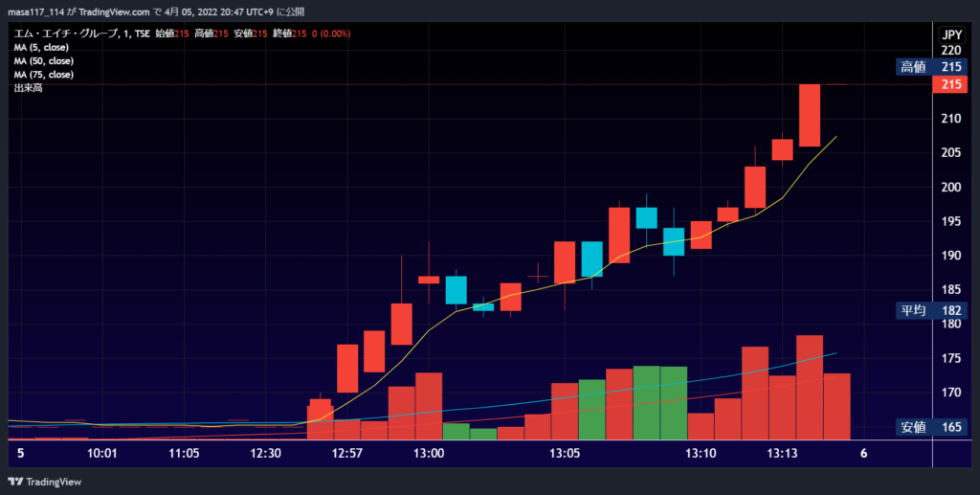
Task: Click the 12:30 time axis label
Action: [266, 454]
